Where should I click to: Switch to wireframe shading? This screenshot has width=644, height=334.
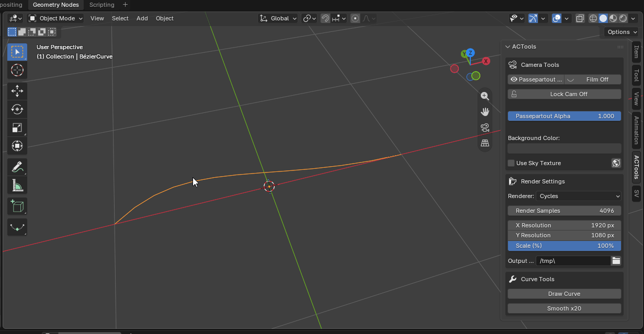pyautogui.click(x=593, y=18)
